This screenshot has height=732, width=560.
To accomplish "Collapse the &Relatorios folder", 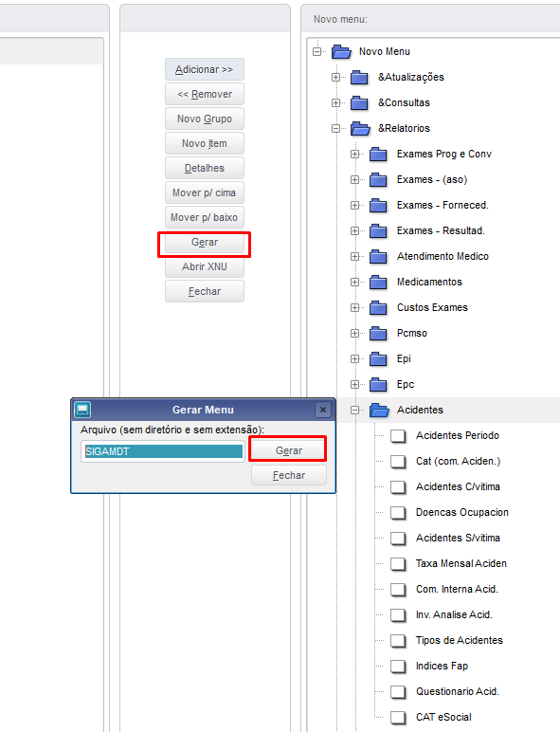I will [336, 128].
